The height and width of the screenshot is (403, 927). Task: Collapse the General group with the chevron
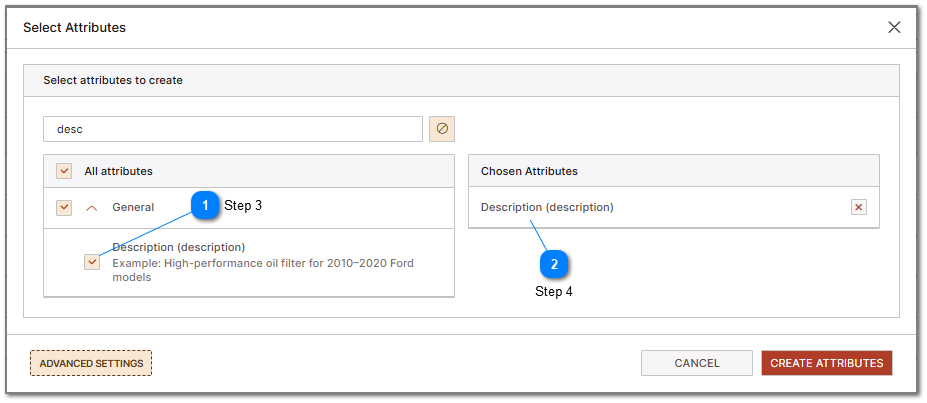(x=92, y=207)
